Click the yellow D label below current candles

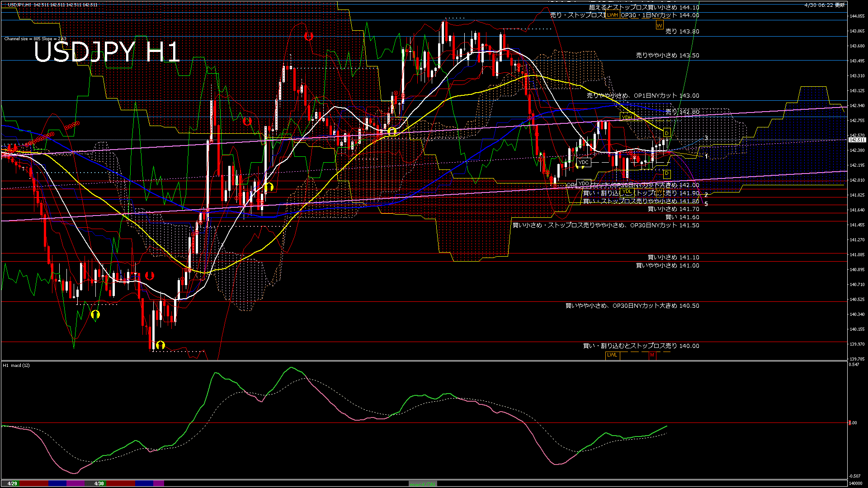pyautogui.click(x=666, y=174)
